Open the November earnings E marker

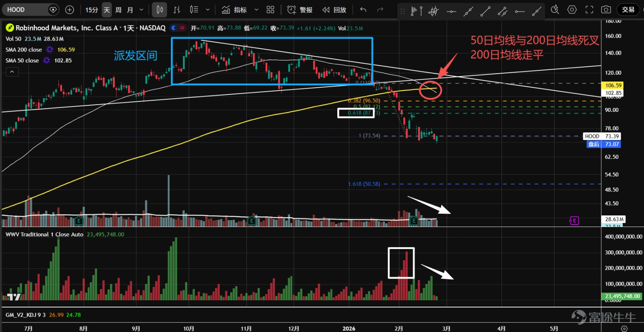tap(252, 221)
